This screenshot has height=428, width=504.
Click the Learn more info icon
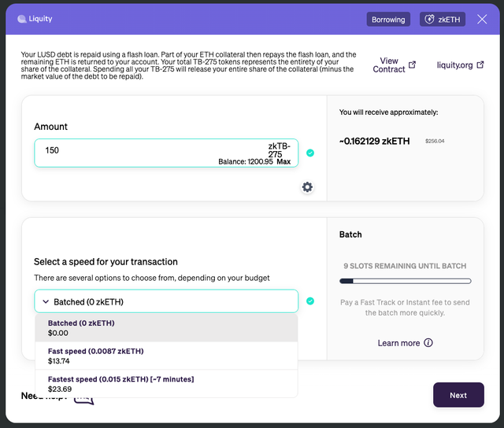428,342
